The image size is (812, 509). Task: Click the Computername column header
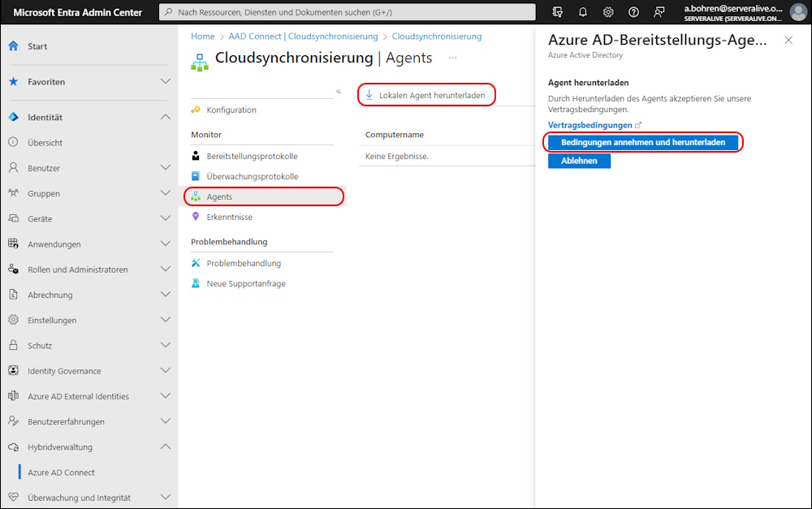394,135
